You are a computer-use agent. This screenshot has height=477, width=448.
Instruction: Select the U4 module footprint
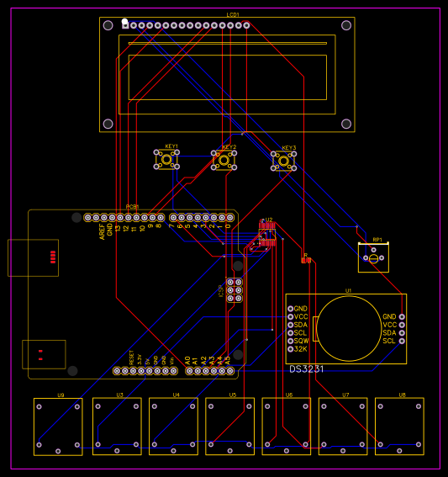click(173, 427)
